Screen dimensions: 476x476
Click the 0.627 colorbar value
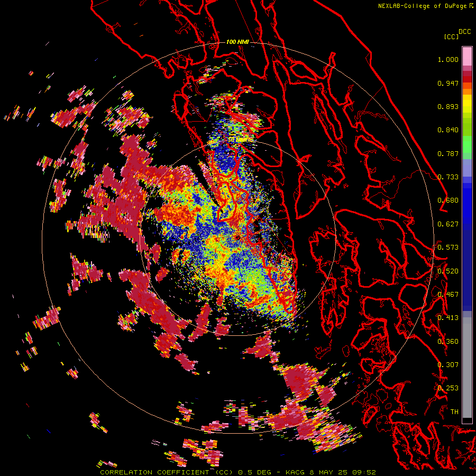pyautogui.click(x=448, y=224)
